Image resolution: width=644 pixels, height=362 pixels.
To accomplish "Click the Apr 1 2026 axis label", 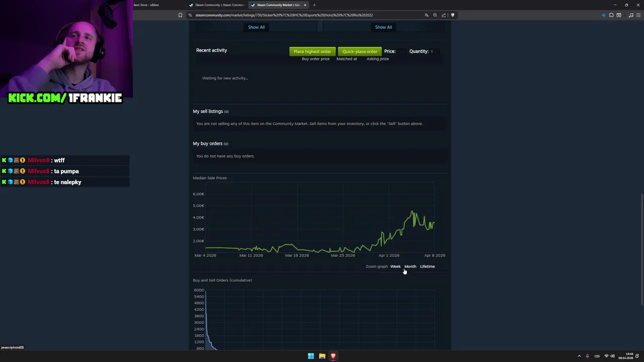I will [388, 255].
